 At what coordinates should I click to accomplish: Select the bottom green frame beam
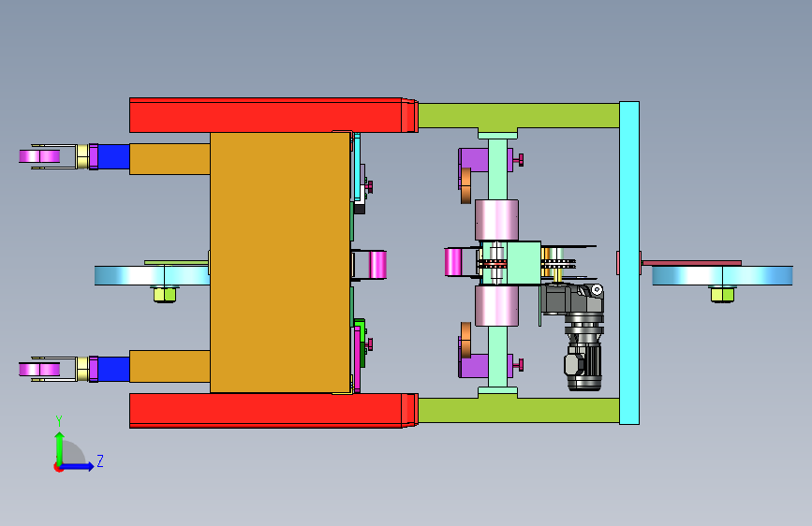(x=518, y=410)
